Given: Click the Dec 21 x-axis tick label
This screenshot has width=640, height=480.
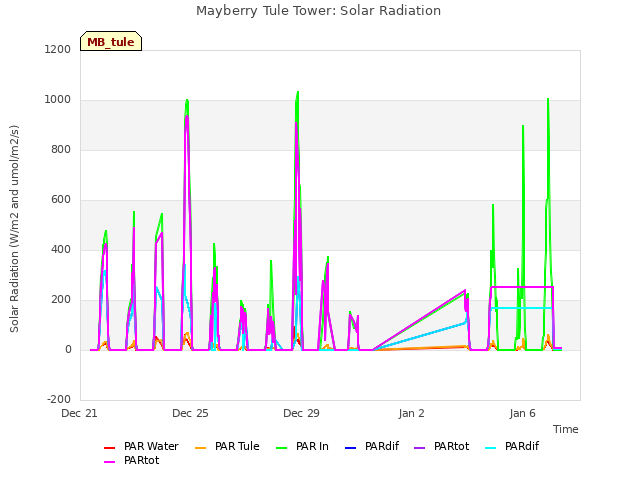Looking at the screenshot, I should pyautogui.click(x=80, y=413).
